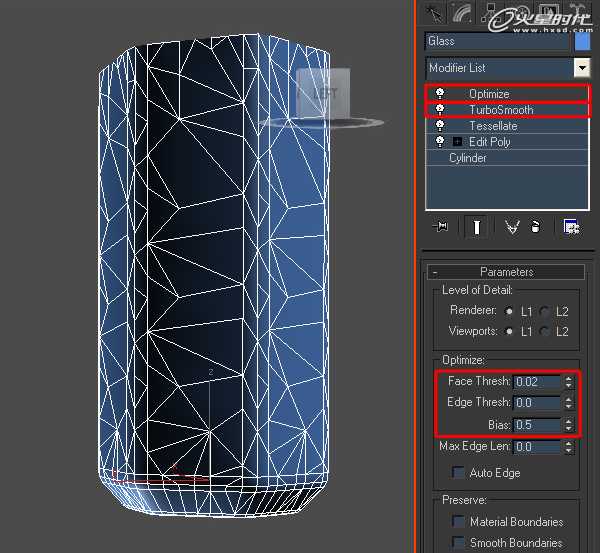
Task: Toggle the Optimize modifier lightbulb
Action: tap(440, 93)
